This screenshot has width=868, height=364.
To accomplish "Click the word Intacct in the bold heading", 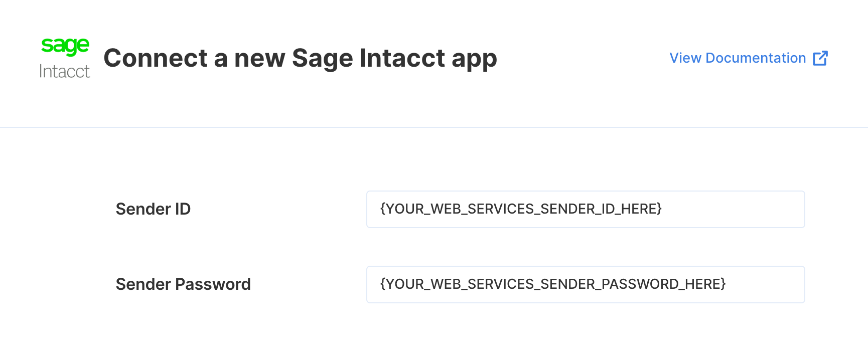I will 402,58.
